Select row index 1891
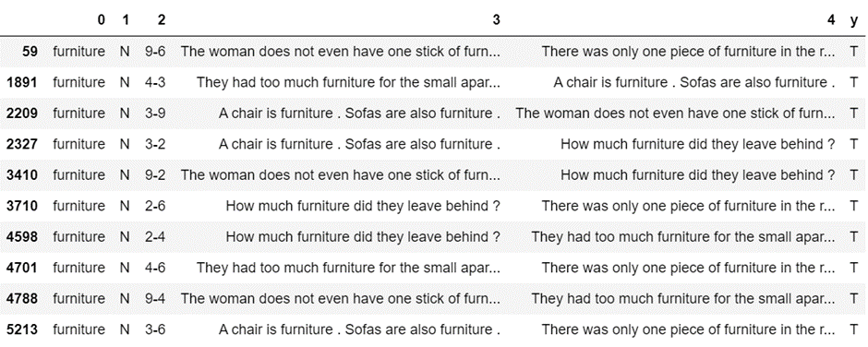Image resolution: width=868 pixels, height=347 pixels. (x=22, y=82)
